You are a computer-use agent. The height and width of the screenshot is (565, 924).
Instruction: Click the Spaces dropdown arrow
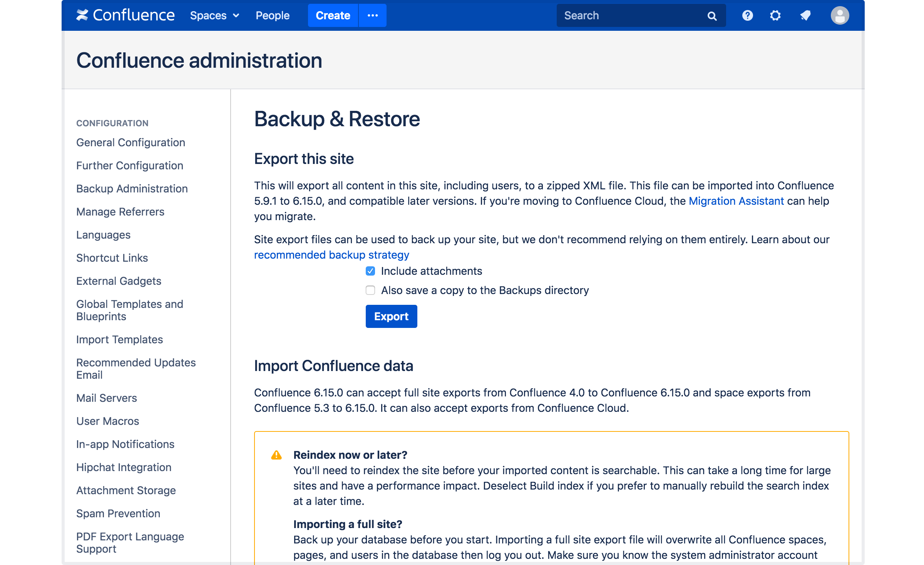(x=235, y=15)
